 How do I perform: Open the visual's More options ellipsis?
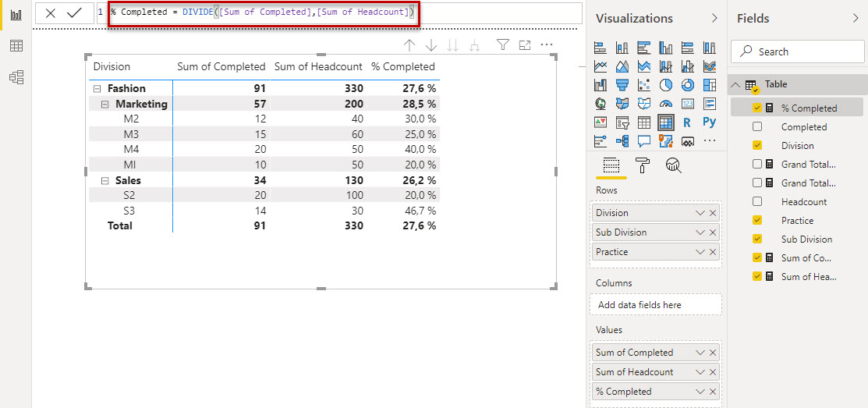(547, 44)
